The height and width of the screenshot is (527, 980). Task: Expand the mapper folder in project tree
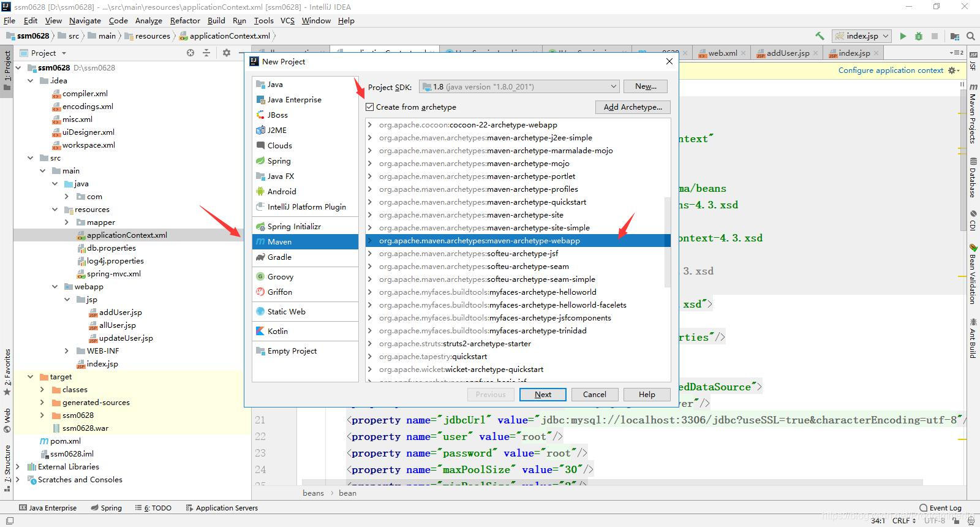pos(67,222)
